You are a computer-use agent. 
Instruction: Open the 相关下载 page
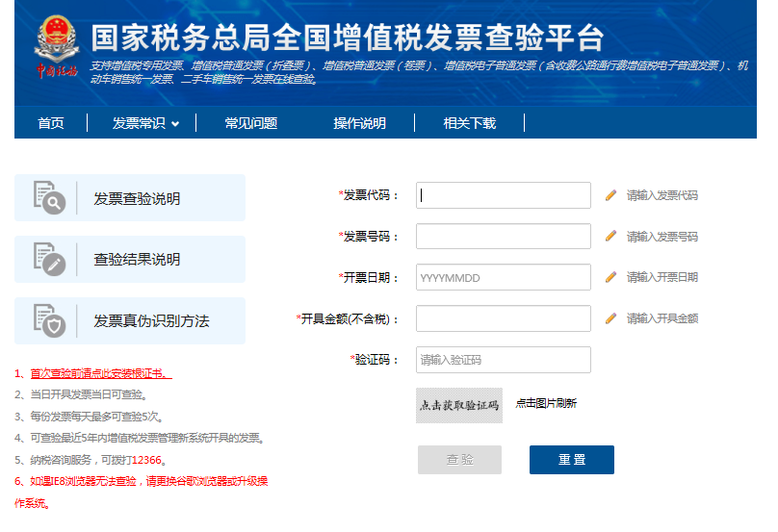(469, 123)
